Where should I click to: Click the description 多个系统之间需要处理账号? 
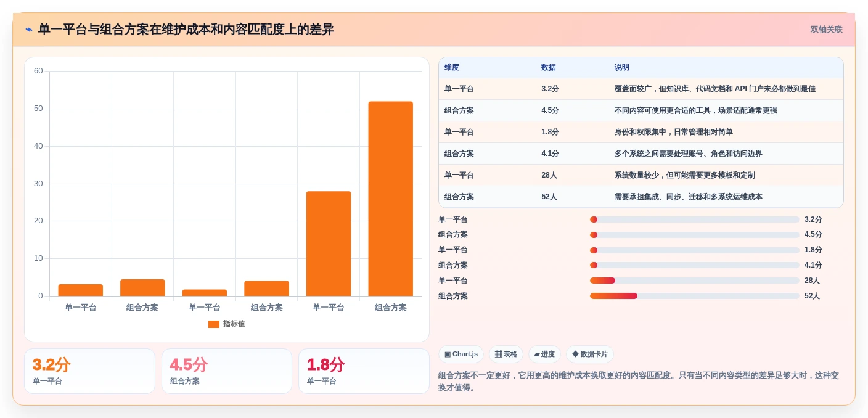[x=689, y=154]
